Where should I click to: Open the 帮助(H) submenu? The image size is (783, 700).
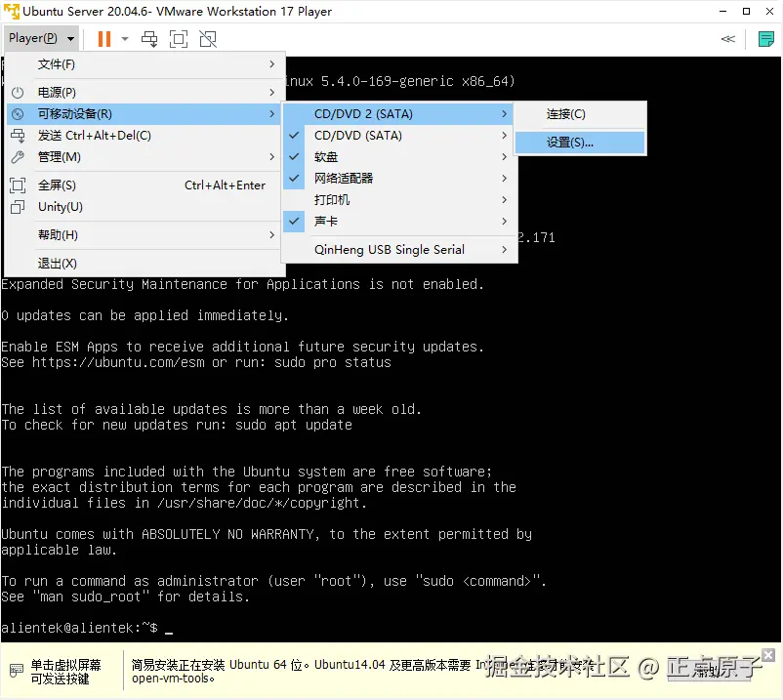144,235
